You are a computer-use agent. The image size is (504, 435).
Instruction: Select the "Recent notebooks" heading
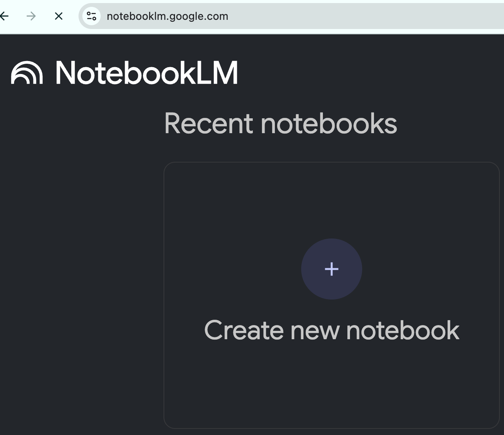pyautogui.click(x=280, y=123)
